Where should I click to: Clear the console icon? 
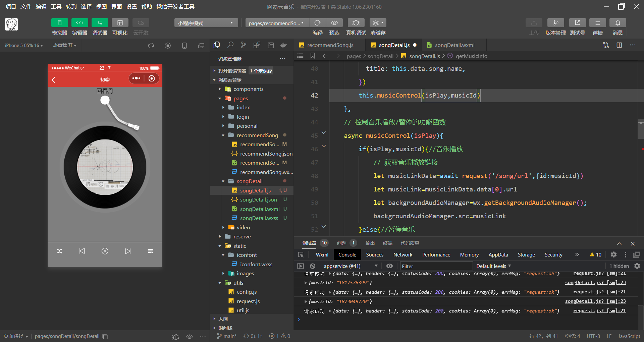313,266
